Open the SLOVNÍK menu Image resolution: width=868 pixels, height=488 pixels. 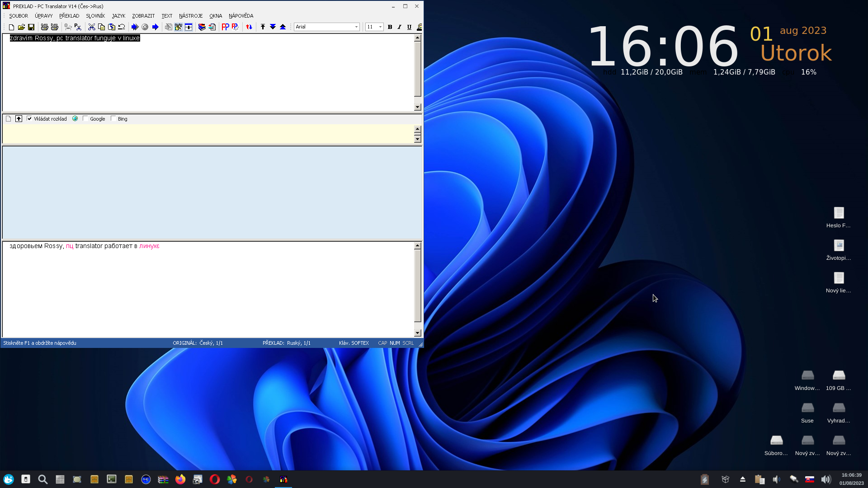click(95, 16)
